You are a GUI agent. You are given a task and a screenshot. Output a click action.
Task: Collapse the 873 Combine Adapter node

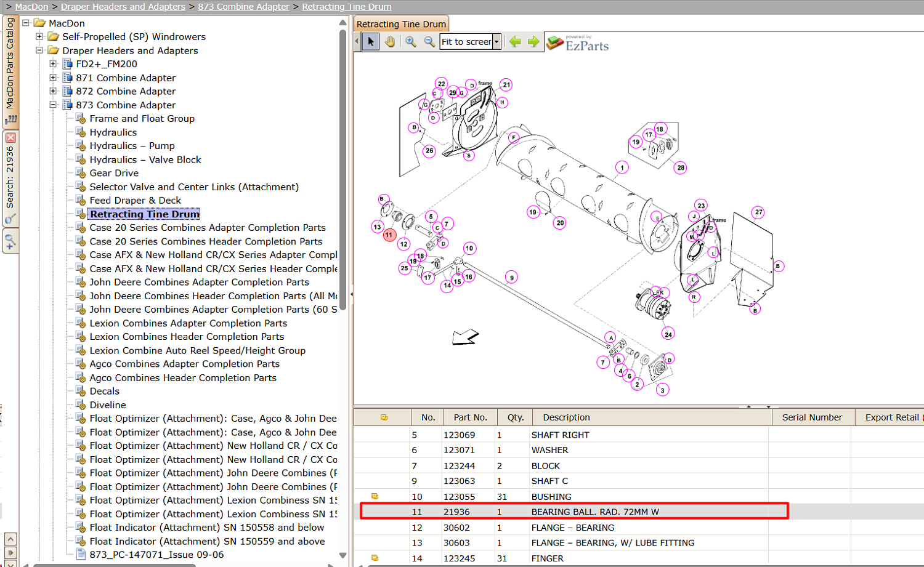(53, 105)
